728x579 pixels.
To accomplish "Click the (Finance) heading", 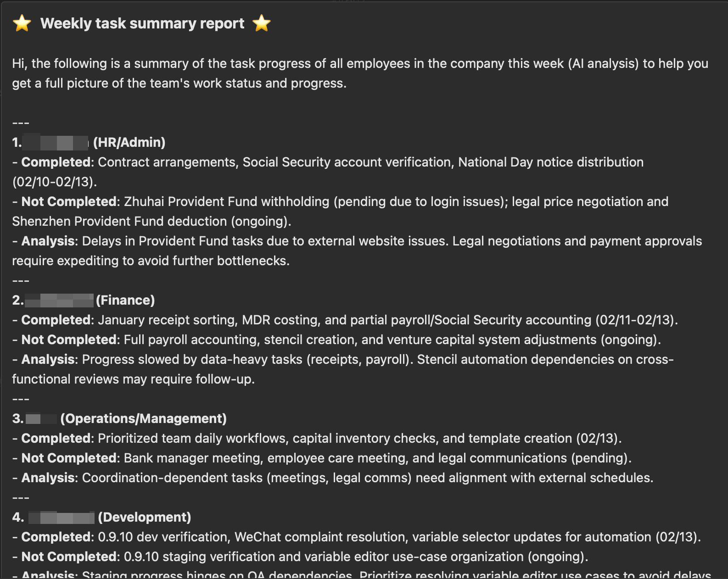I will tap(125, 301).
